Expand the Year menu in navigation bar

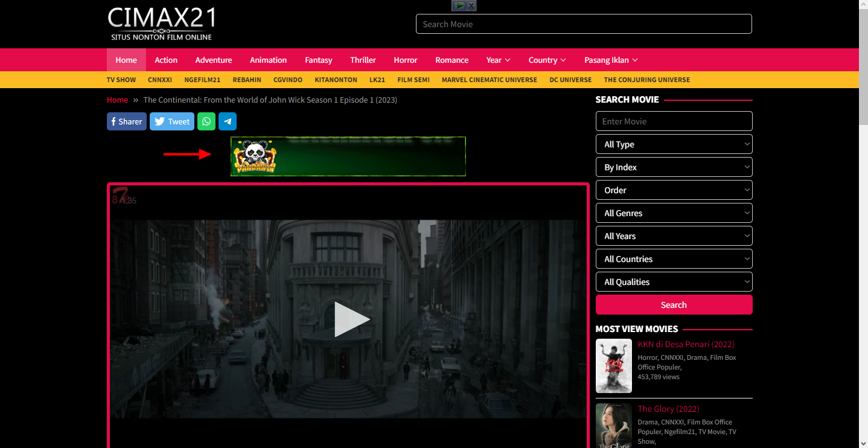click(x=499, y=60)
